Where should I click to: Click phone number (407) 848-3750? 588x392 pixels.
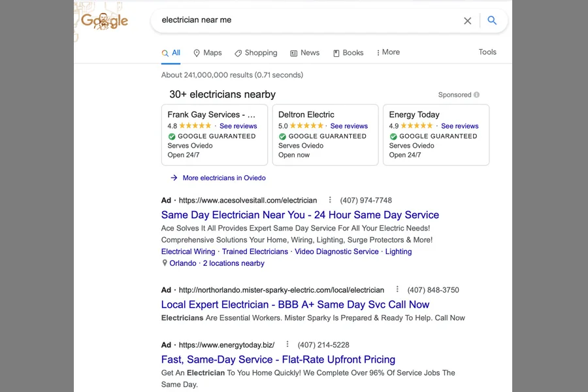pos(433,290)
